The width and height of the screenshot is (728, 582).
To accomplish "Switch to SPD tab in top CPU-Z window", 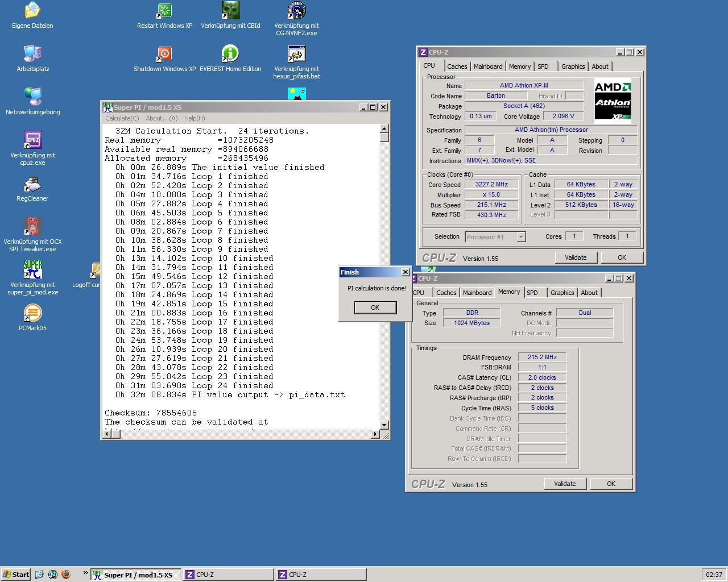I will click(x=543, y=66).
